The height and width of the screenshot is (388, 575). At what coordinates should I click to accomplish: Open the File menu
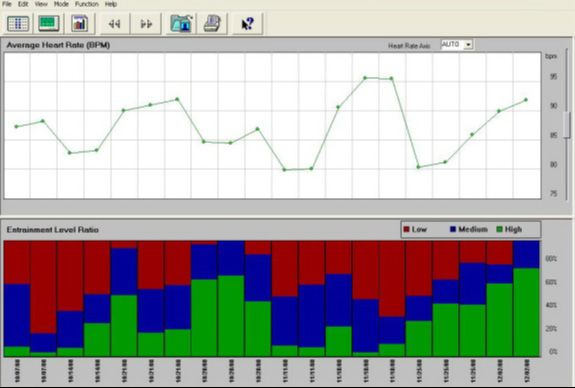click(x=7, y=4)
